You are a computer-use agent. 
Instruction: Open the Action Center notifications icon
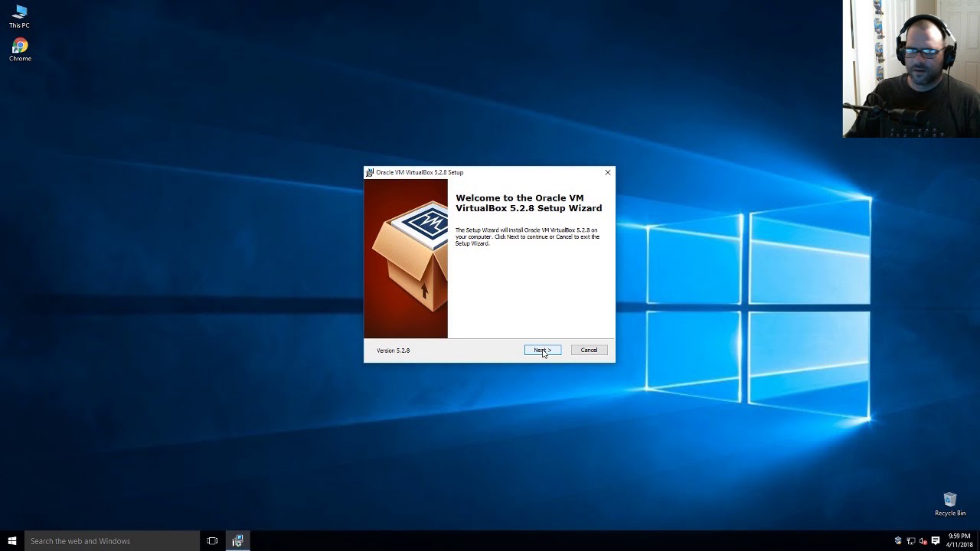[x=936, y=541]
